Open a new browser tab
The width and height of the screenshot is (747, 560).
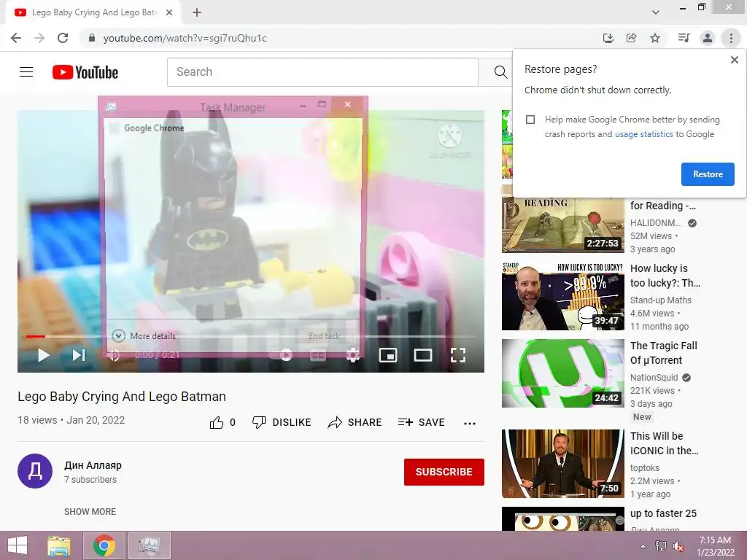[197, 13]
